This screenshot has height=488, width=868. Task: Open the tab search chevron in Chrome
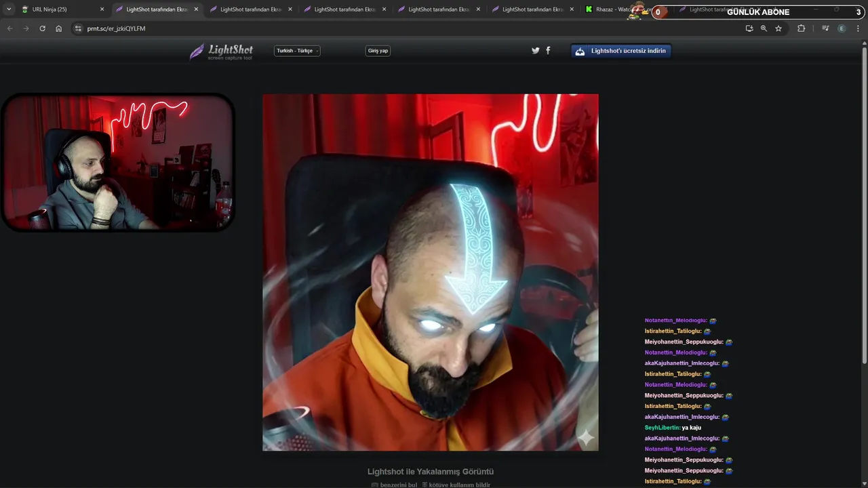click(9, 9)
